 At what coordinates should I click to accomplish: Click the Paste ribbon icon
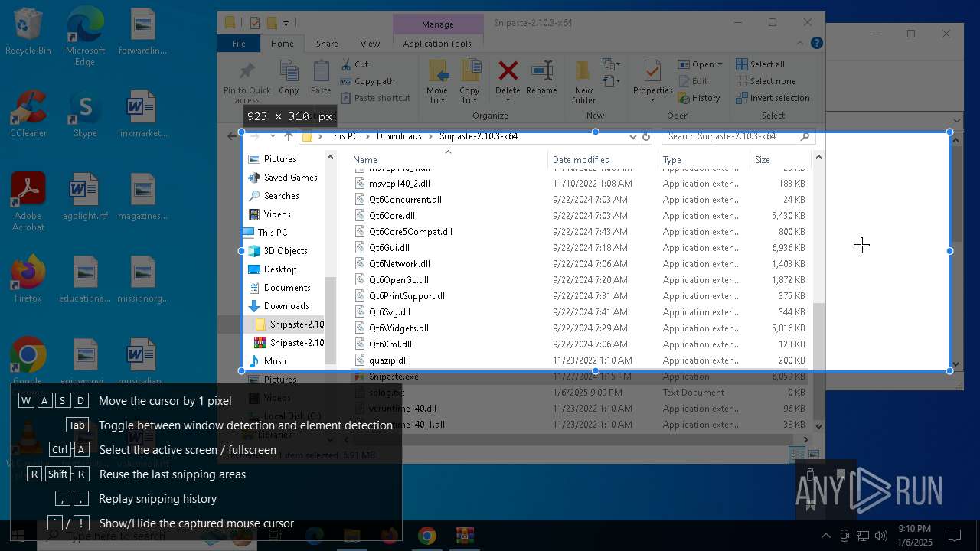321,72
